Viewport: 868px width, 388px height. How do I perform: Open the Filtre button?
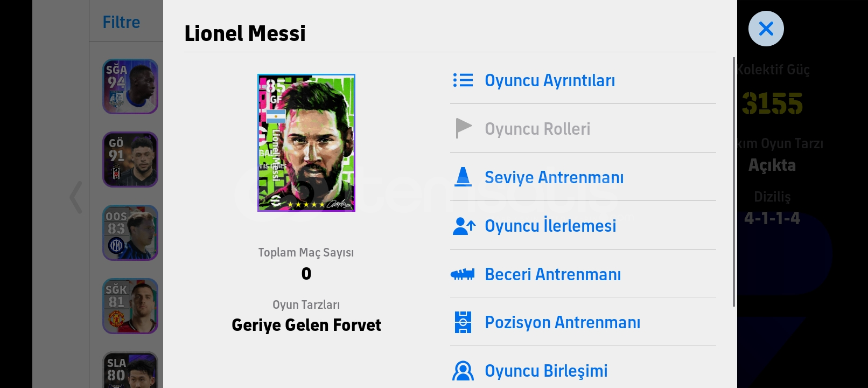(121, 22)
